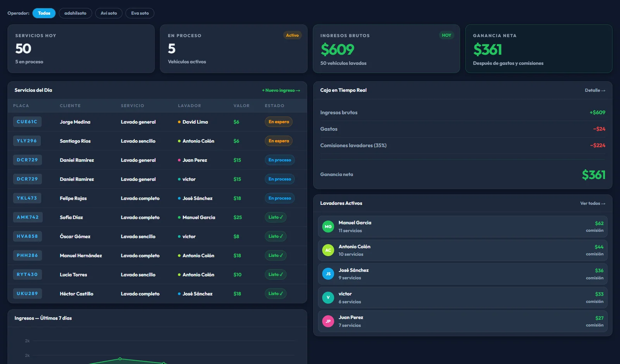The height and width of the screenshot is (364, 620).
Task: Click Manuel Hernández client name
Action: tap(81, 256)
